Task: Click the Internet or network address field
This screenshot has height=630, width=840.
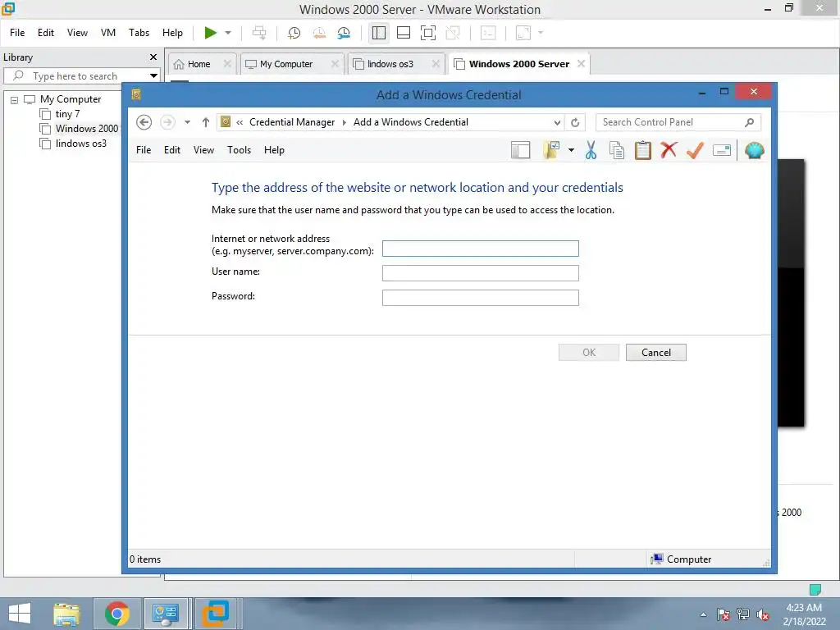Action: [x=481, y=249]
